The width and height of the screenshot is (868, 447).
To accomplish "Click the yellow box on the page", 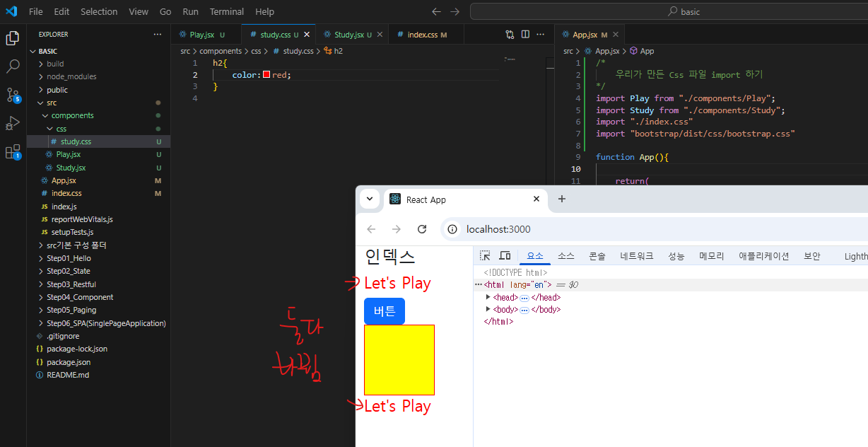I will 399,360.
